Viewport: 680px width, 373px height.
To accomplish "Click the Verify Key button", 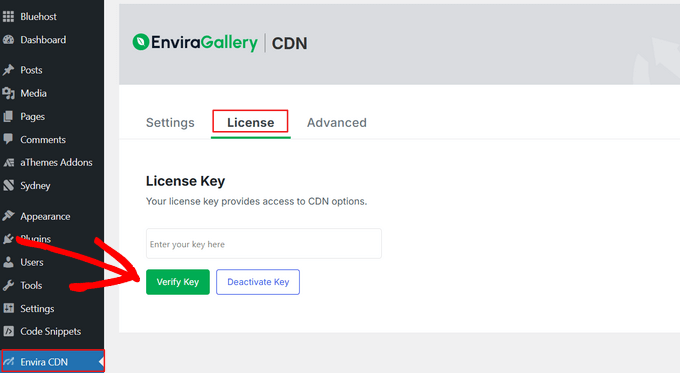I will [x=178, y=282].
